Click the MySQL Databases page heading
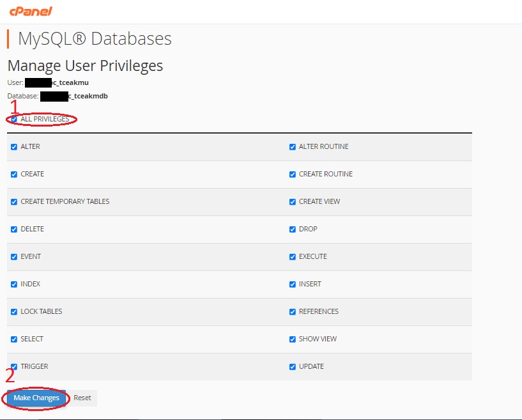 click(95, 38)
